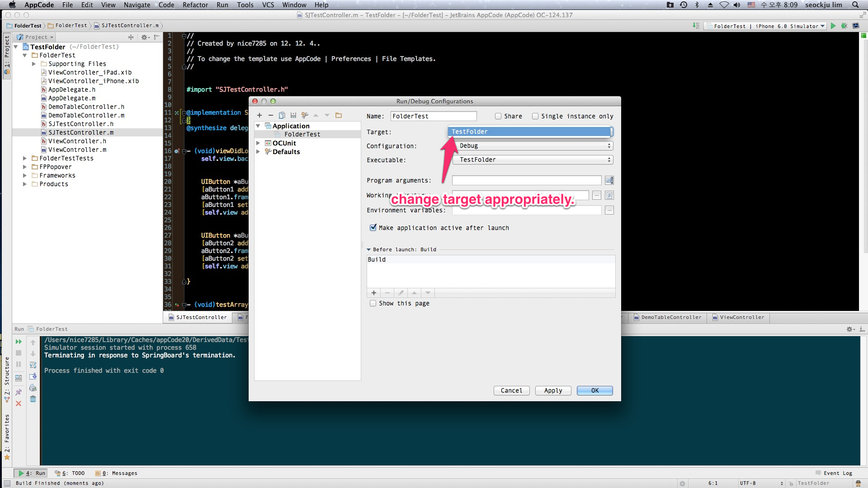Enable Single instance only checkbox

535,116
